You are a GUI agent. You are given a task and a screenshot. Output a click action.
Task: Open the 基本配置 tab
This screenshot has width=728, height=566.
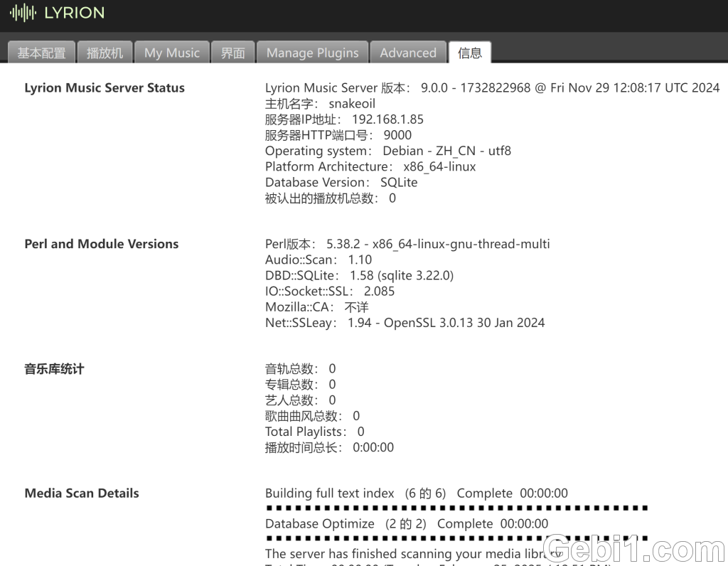[x=41, y=53]
